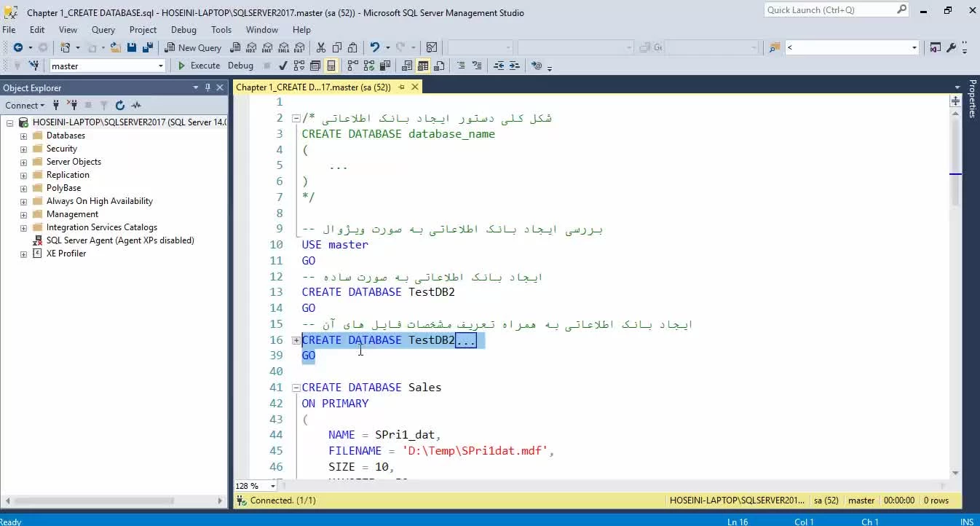Click the New Project icon in the toolbar
The image size is (980, 526).
click(65, 47)
